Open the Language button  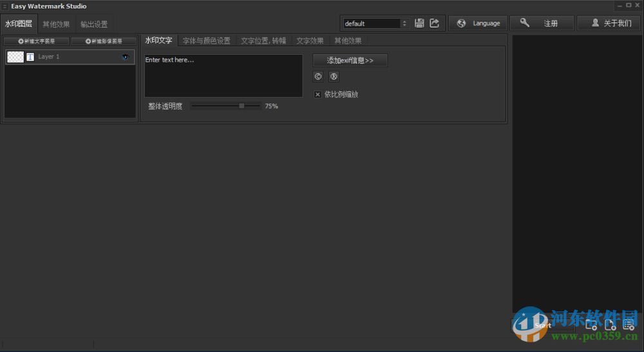pyautogui.click(x=478, y=23)
